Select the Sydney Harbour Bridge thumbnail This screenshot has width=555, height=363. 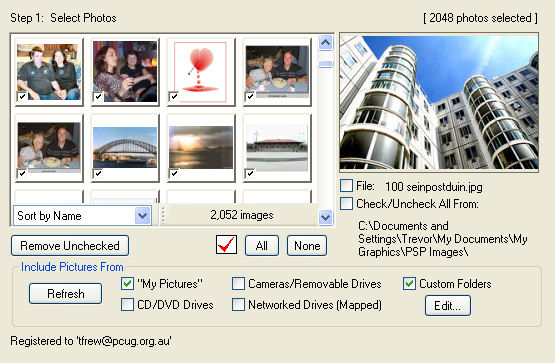pyautogui.click(x=125, y=148)
